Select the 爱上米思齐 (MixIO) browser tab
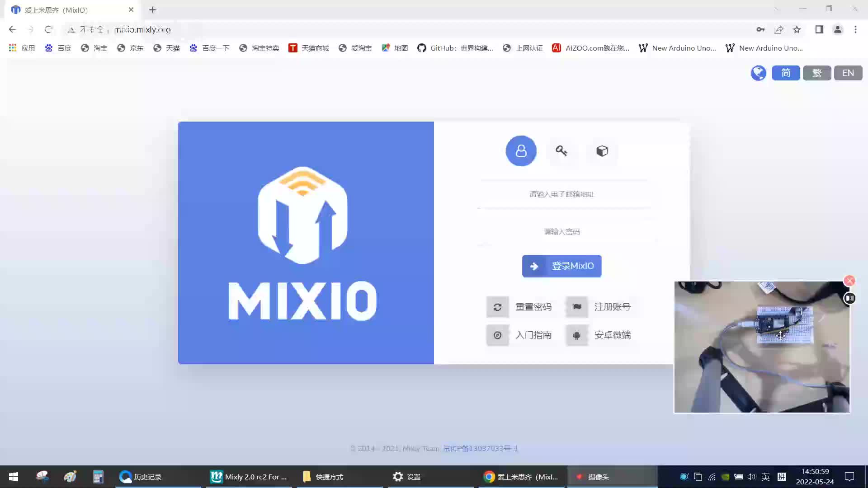Screen dimensions: 868x488 click(72, 10)
